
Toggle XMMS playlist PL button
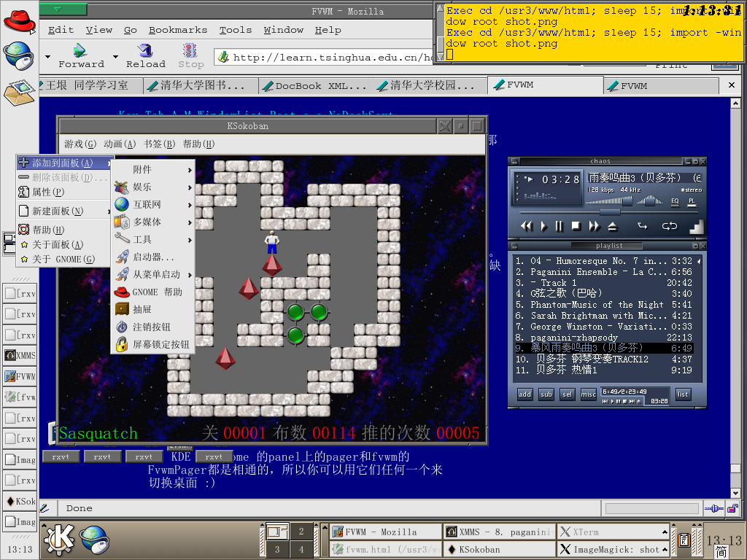click(692, 202)
